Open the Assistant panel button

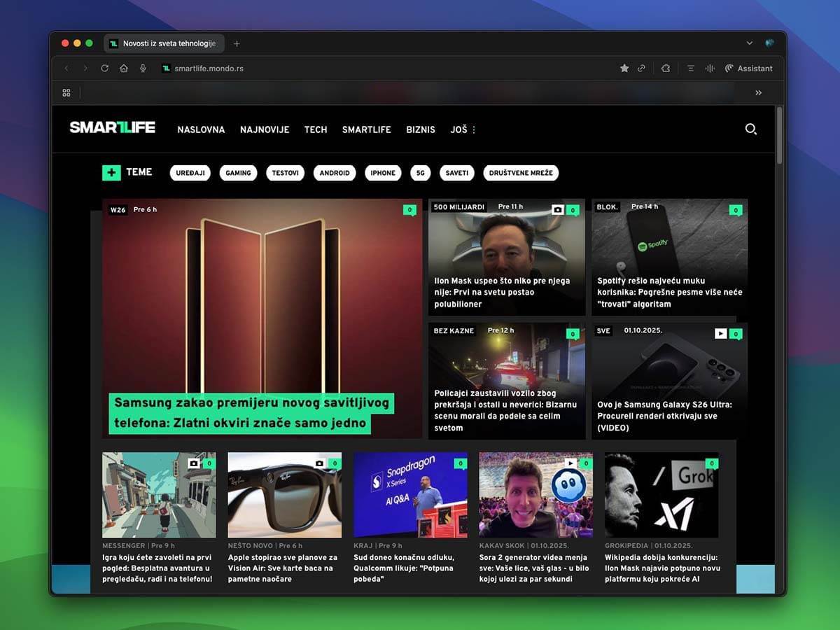pyautogui.click(x=749, y=69)
